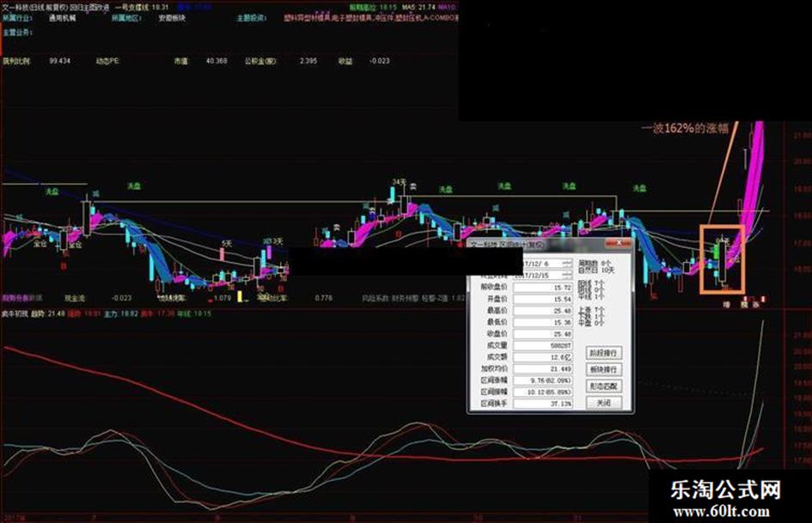This screenshot has height=523, width=812.
Task: Click the 阶段排行 button in the statistics dialog
Action: (x=604, y=353)
